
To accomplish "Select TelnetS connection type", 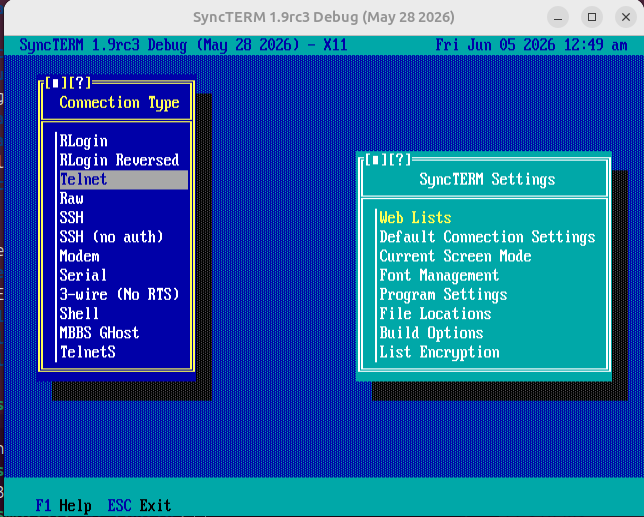I will coord(124,352).
